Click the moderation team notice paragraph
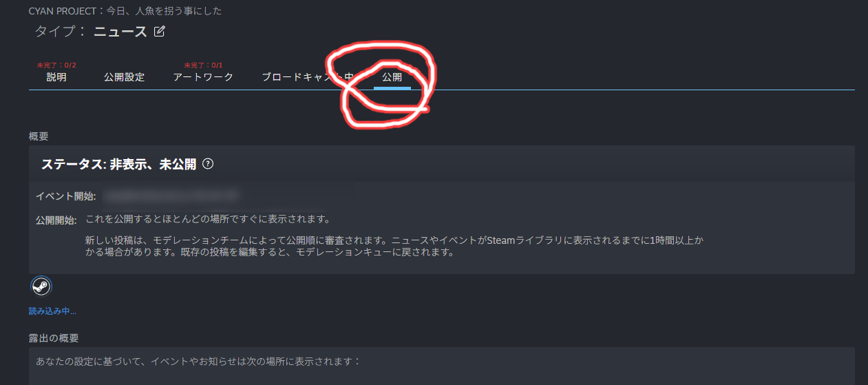Screen dimensions: 868x385 click(394, 246)
